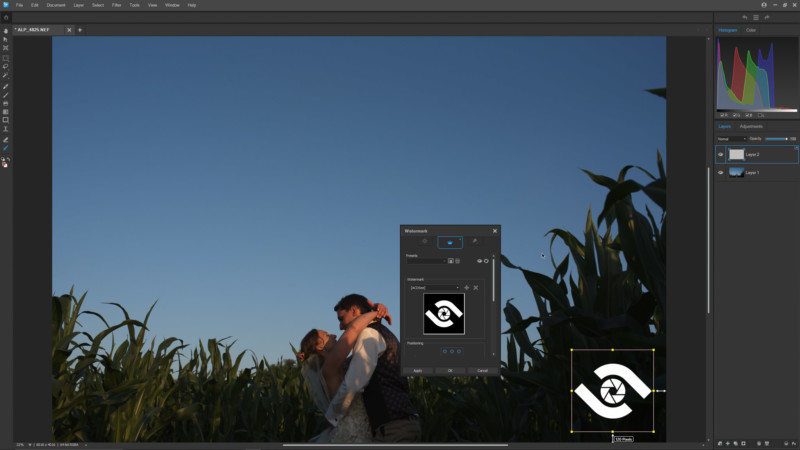Add a new document tab

[x=80, y=30]
